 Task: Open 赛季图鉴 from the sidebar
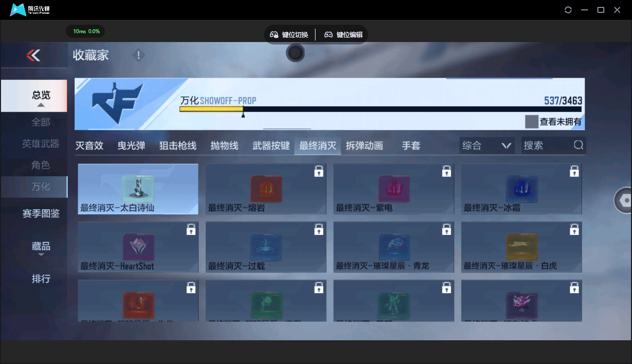[x=41, y=214]
